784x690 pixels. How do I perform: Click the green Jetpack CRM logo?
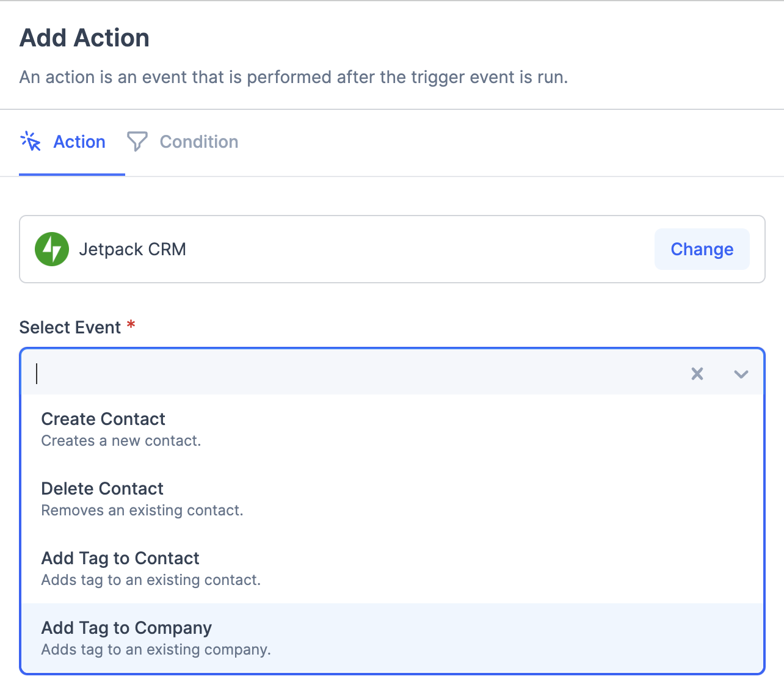(x=52, y=249)
